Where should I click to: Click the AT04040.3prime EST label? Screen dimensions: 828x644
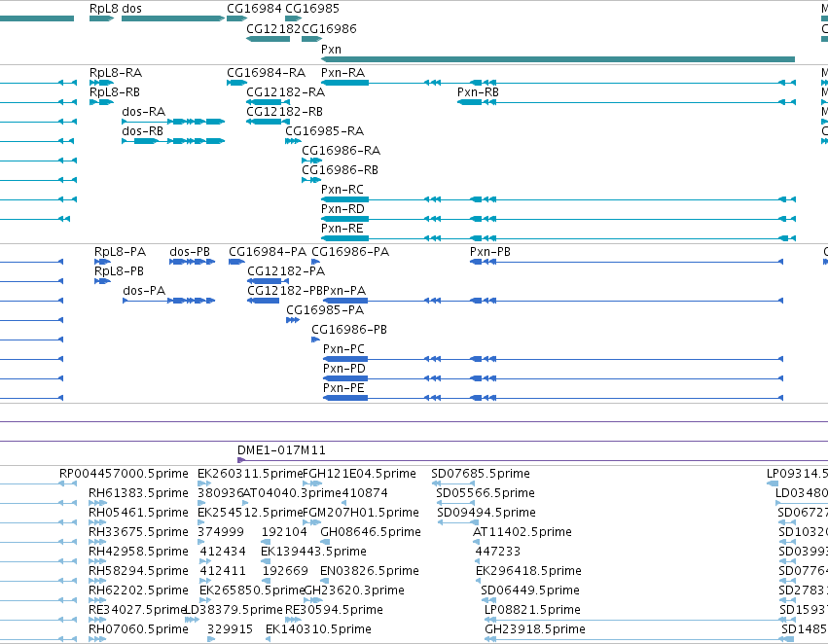(293, 493)
